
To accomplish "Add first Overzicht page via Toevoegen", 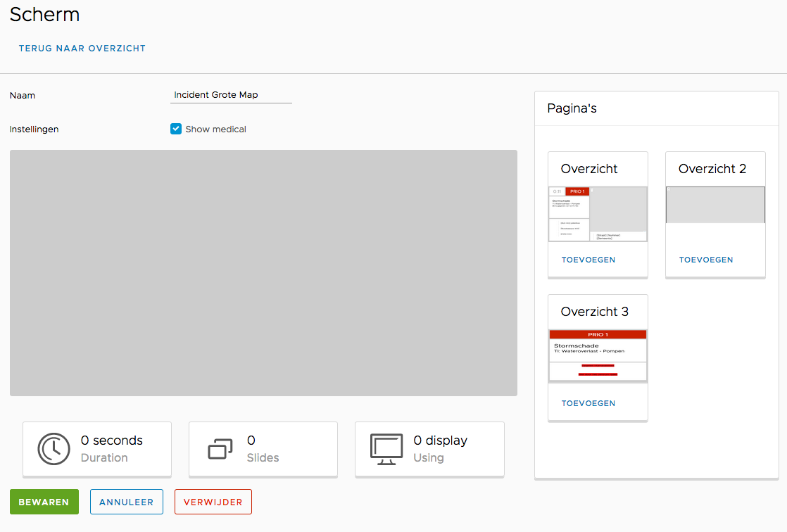I will click(x=588, y=260).
